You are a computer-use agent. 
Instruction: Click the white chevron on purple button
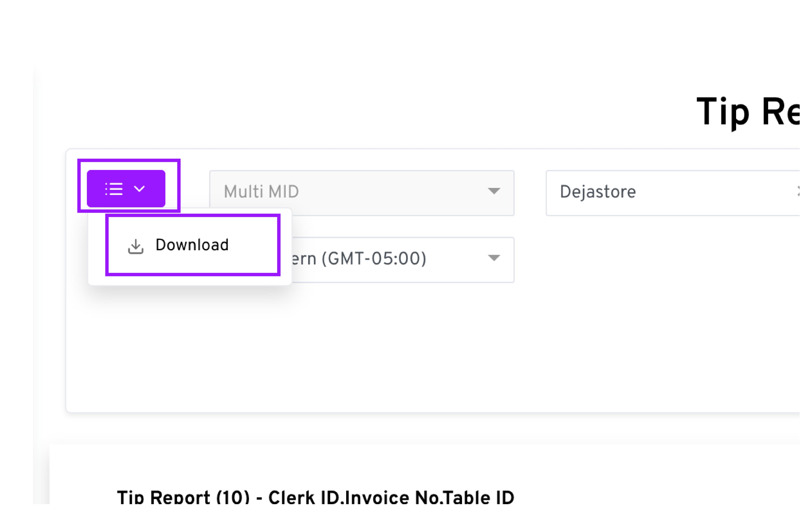[x=139, y=189]
